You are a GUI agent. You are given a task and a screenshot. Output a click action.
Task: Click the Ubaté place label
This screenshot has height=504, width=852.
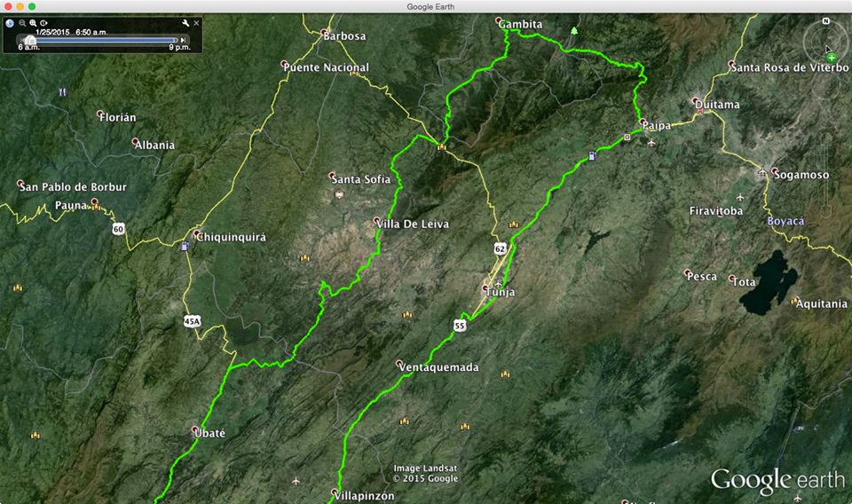tap(209, 433)
